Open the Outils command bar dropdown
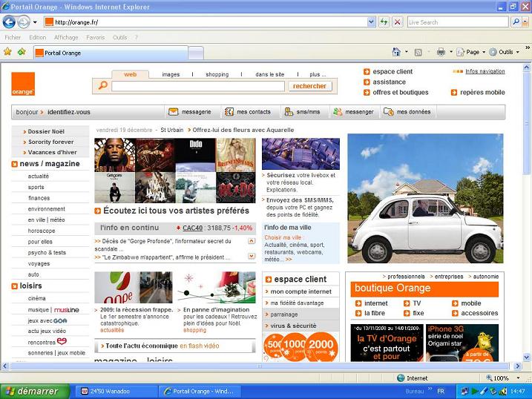The width and height of the screenshot is (532, 399). pos(505,52)
